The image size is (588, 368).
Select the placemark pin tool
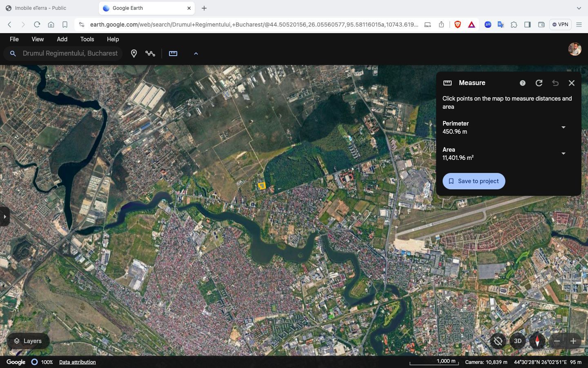point(134,54)
